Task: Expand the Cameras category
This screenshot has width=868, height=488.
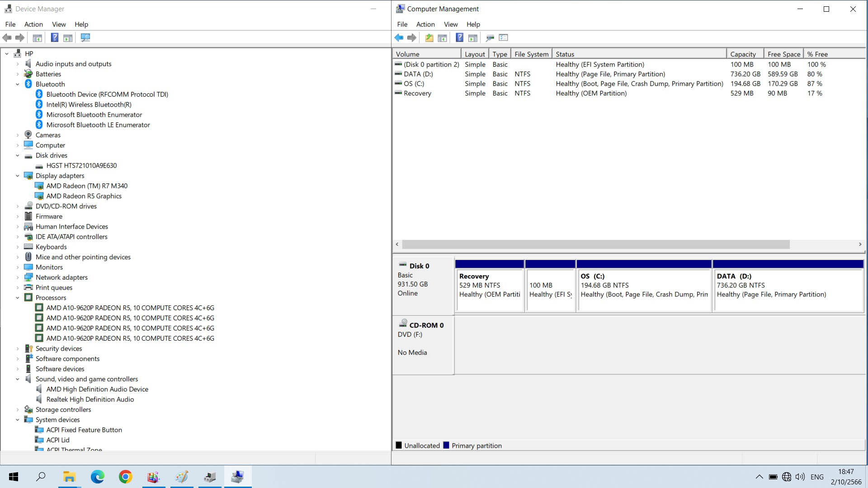Action: [x=18, y=135]
